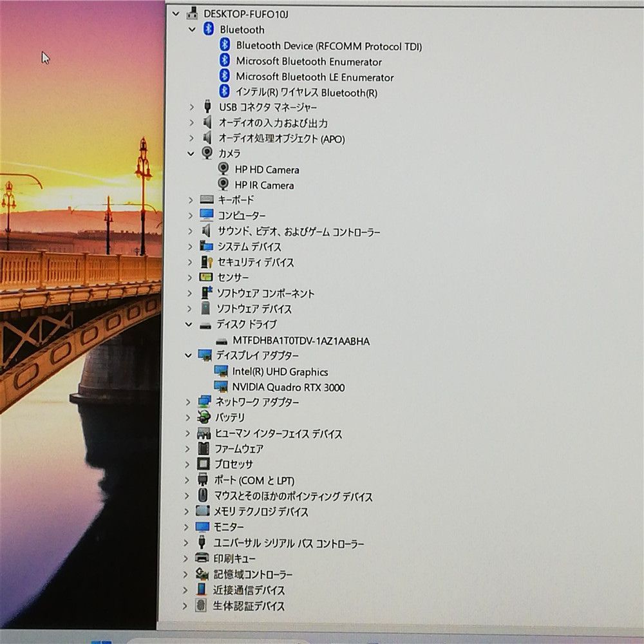The width and height of the screenshot is (644, 644).
Task: Click the NVIDIA Quadro RTX 3000 adapter icon
Action: click(x=221, y=387)
